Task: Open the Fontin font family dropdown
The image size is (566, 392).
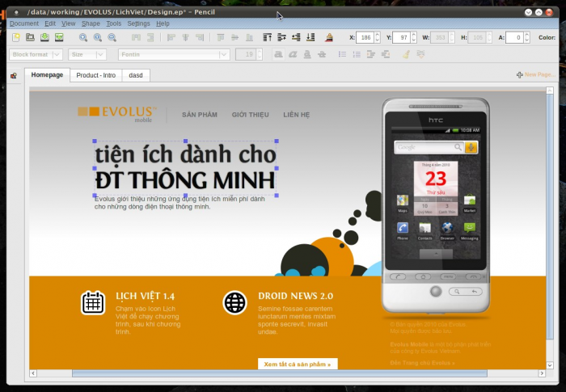Action: click(174, 55)
